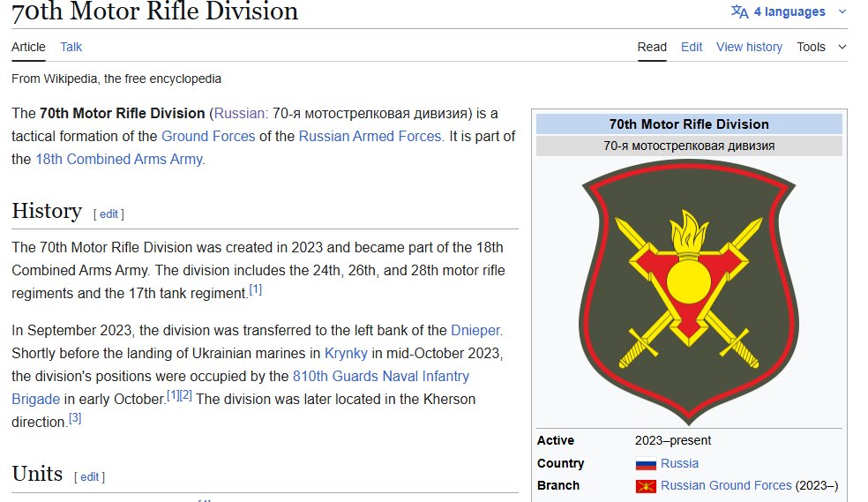Click the Ground Forces flag icon

(x=646, y=486)
